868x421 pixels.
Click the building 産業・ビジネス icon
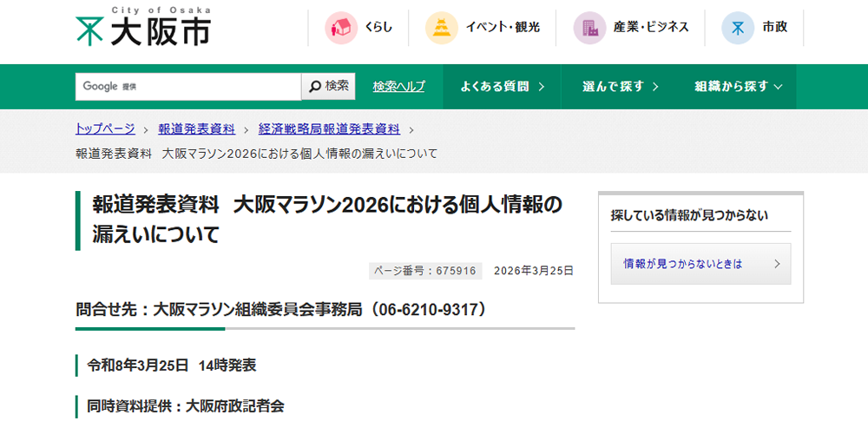589,28
